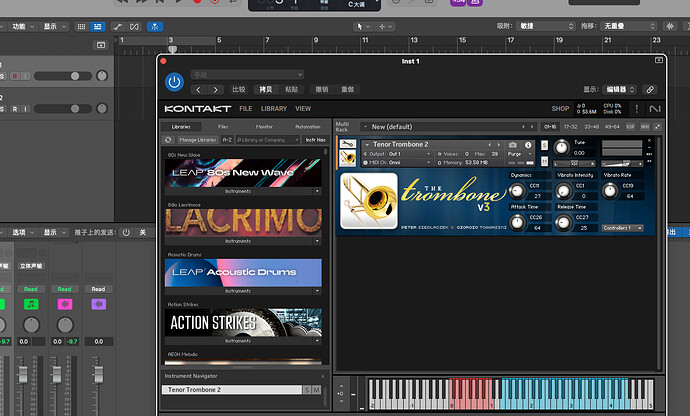This screenshot has height=416, width=690.
Task: Click the wrench edit icon for the instrument
Action: click(347, 145)
